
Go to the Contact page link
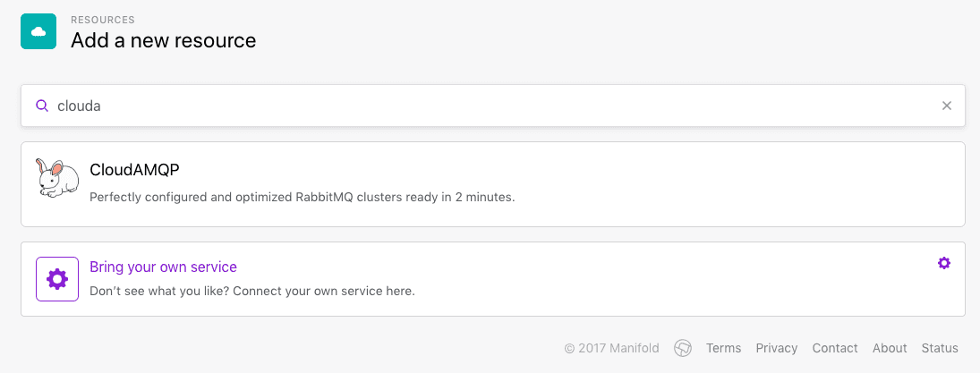click(835, 348)
